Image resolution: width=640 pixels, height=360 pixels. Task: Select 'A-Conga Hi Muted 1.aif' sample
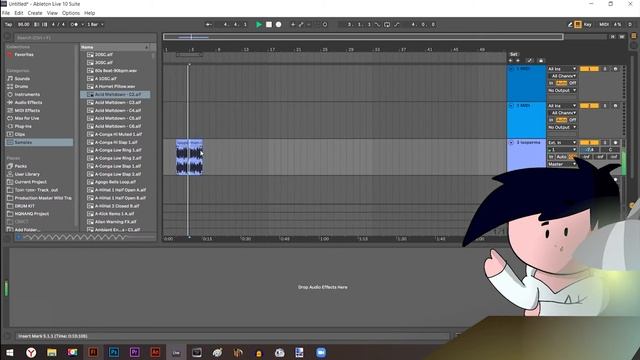[118, 134]
